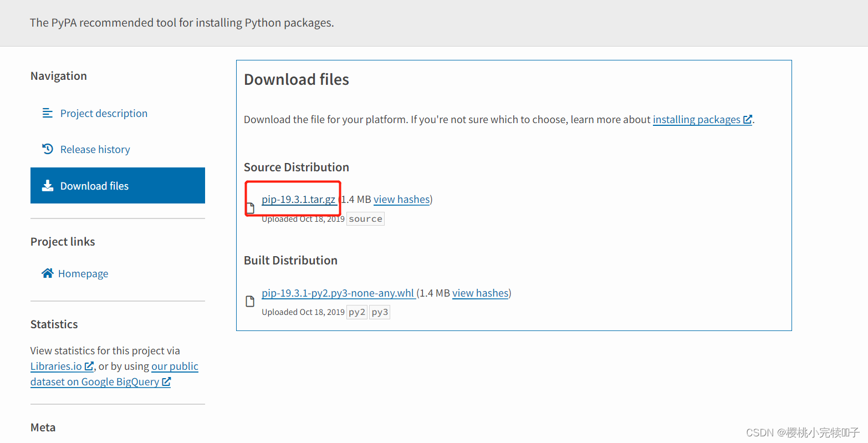This screenshot has width=868, height=443.
Task: Click the file icon beside the .whl download
Action: (250, 301)
